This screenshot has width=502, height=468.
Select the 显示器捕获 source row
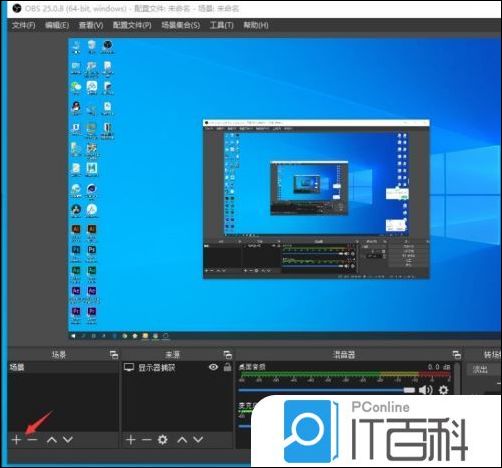[177, 367]
